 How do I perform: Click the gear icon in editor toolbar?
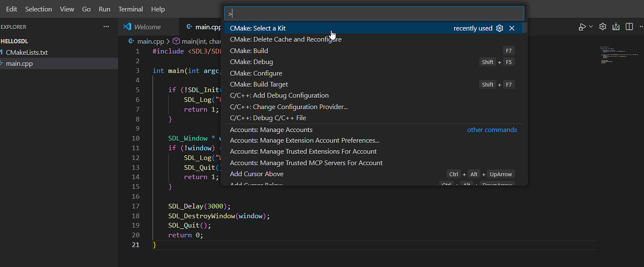pos(602,27)
